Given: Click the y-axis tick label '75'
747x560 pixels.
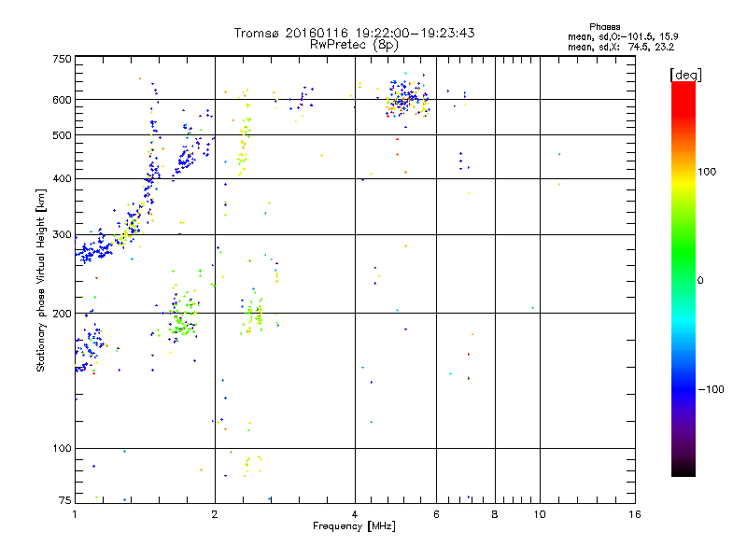Looking at the screenshot, I should pos(65,500).
